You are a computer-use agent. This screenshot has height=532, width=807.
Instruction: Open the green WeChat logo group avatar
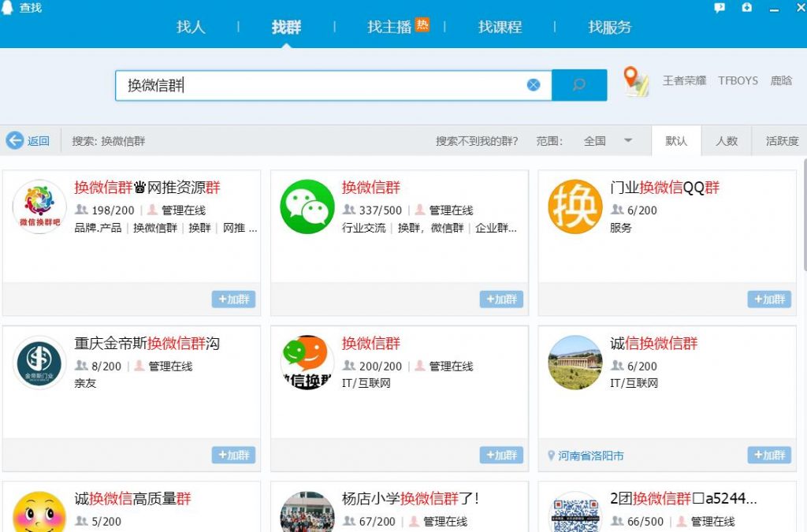(307, 206)
